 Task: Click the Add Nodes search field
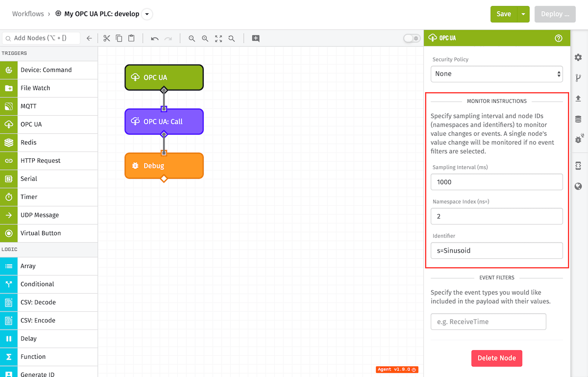(x=41, y=38)
